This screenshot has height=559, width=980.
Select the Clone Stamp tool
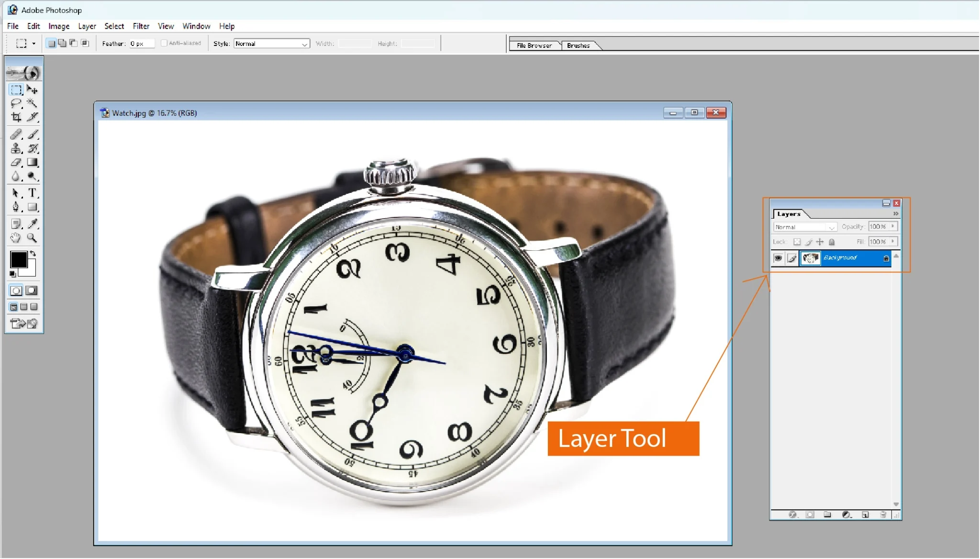tap(16, 148)
